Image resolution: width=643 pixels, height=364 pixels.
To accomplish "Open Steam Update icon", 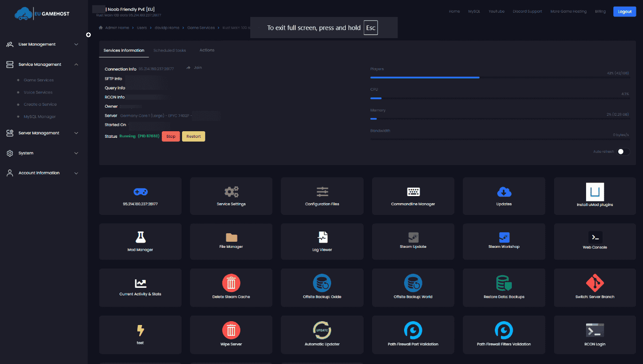I will (413, 237).
